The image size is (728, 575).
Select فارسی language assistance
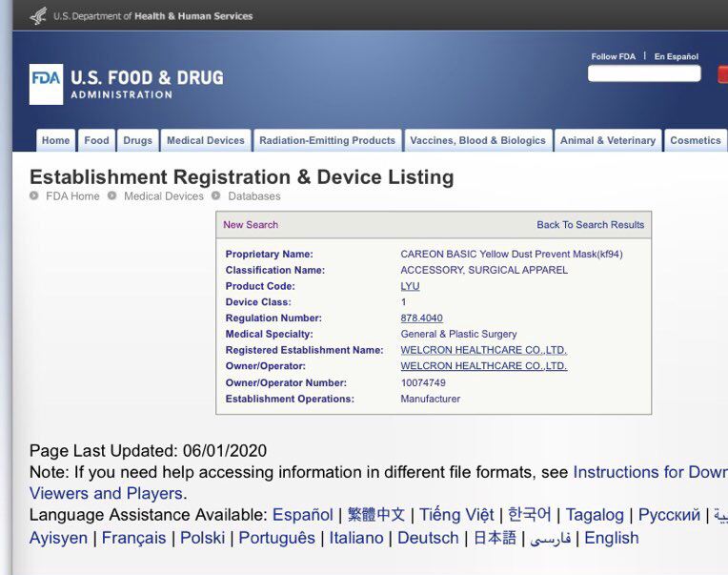(550, 539)
